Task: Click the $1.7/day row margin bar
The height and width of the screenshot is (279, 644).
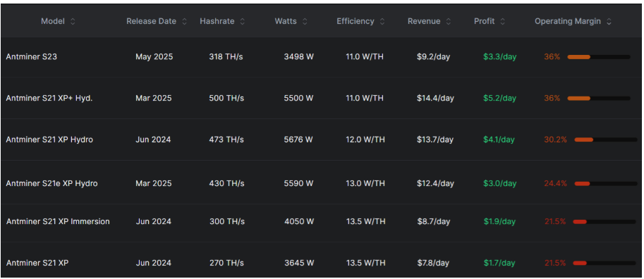Action: 604,263
